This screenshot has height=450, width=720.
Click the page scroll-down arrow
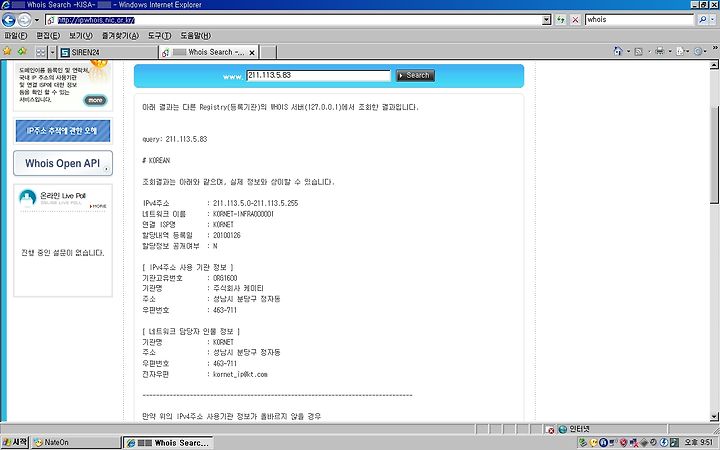click(714, 416)
